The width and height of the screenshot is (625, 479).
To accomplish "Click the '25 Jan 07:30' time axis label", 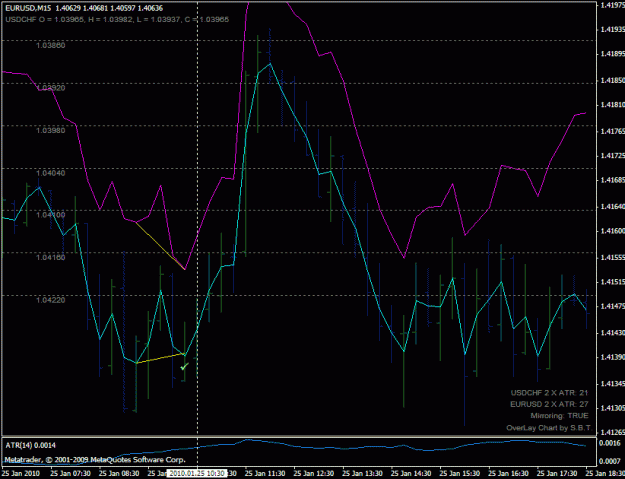I will (x=70, y=473).
